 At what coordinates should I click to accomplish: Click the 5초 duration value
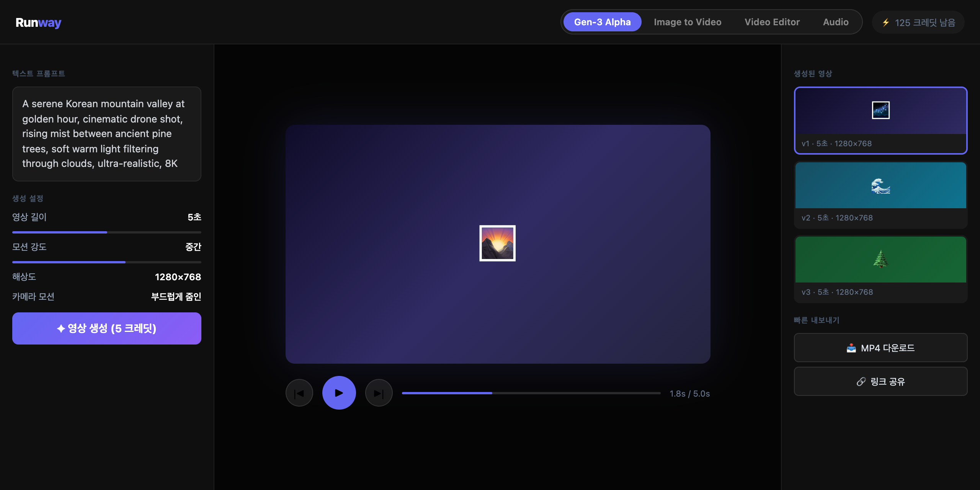tap(194, 217)
